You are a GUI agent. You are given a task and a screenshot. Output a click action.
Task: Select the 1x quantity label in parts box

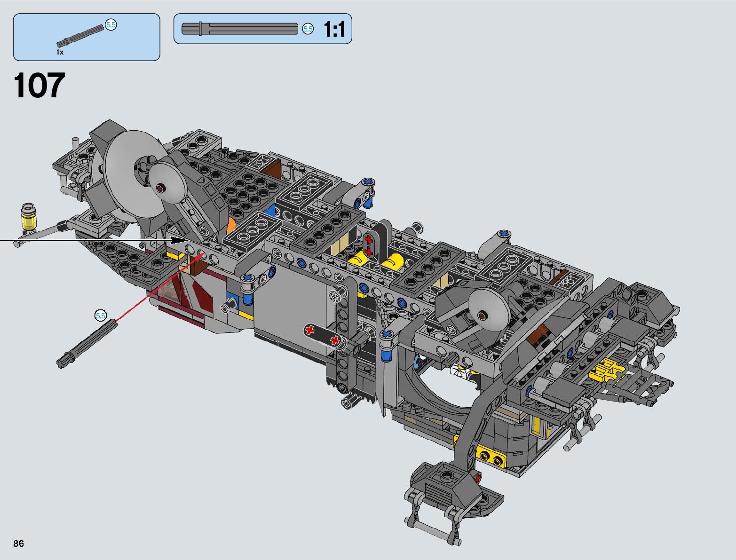pos(60,52)
